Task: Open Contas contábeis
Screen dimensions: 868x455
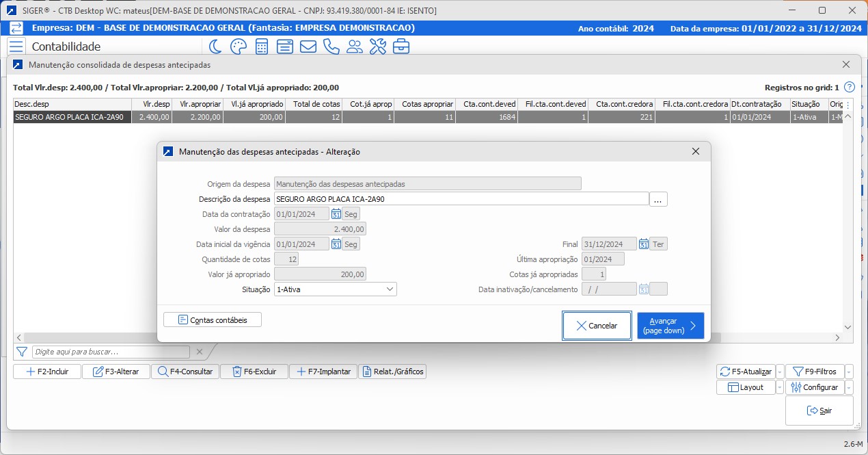Action: (213, 320)
